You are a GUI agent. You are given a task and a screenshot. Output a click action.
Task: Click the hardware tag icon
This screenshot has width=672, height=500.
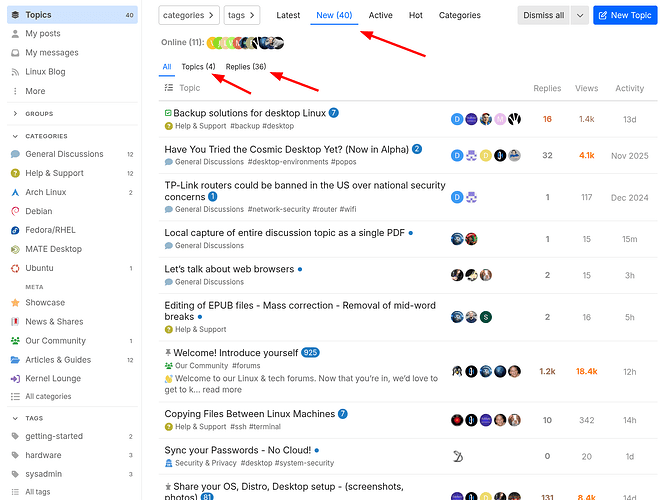point(15,455)
